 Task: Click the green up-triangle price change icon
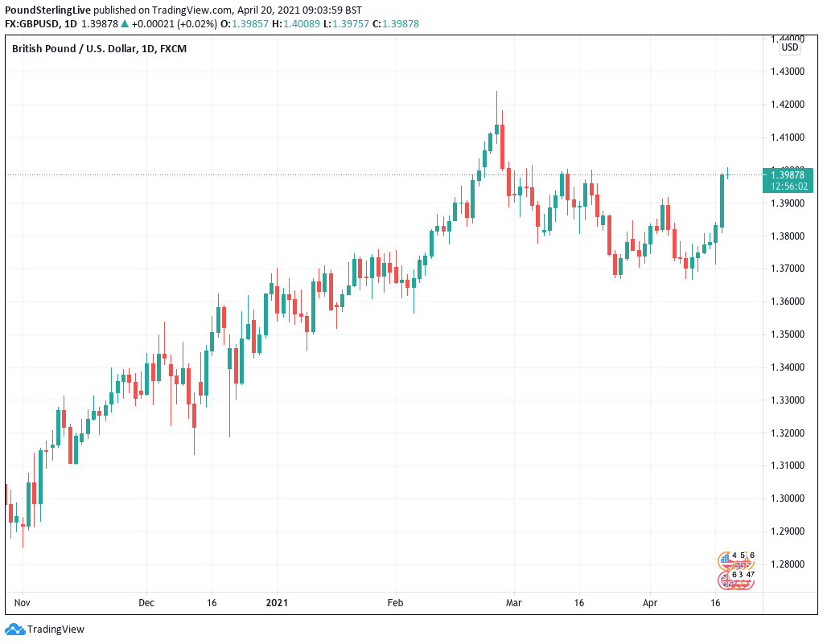click(x=125, y=24)
